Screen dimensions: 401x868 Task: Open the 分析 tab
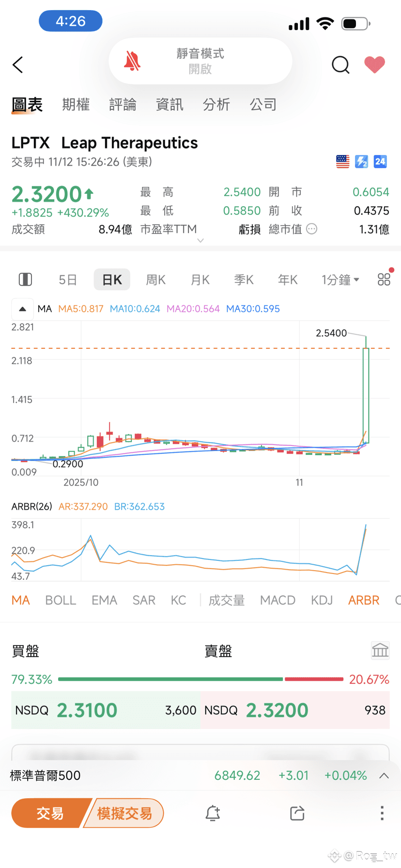click(x=216, y=105)
